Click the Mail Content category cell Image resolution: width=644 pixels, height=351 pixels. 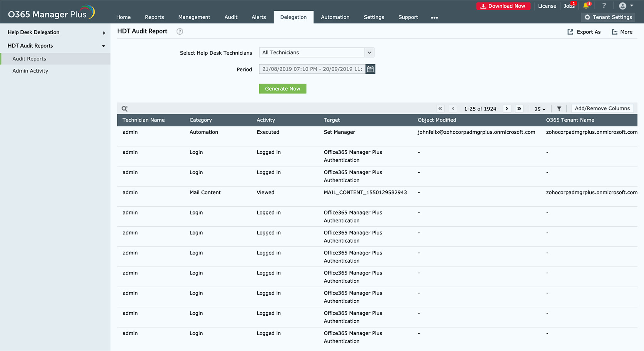(205, 193)
